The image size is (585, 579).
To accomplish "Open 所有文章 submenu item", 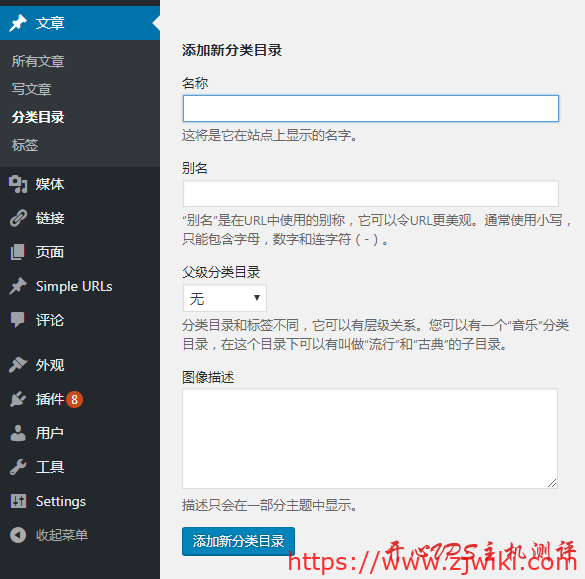I will coord(38,61).
